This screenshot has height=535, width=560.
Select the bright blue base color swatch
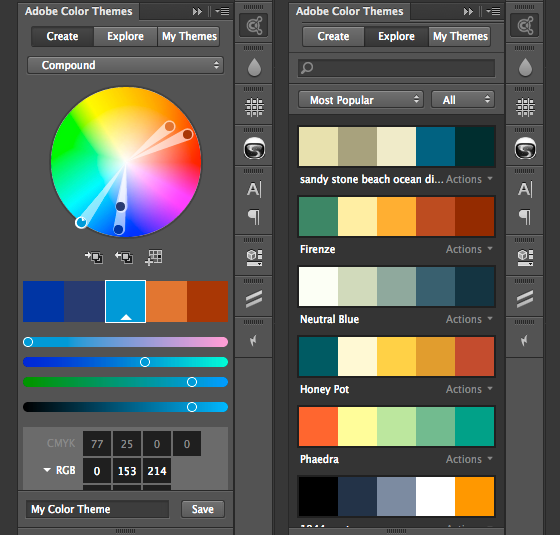pyautogui.click(x=125, y=301)
